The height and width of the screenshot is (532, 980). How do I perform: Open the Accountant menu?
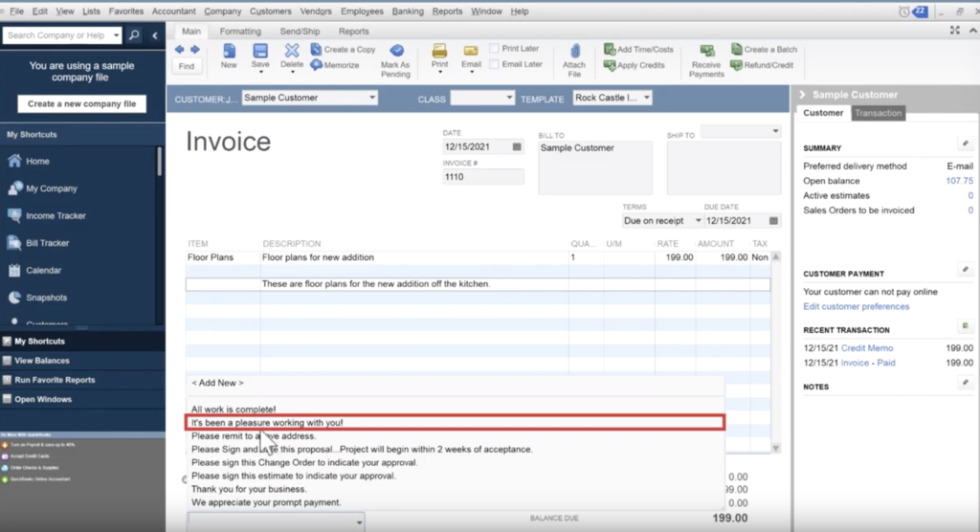click(x=174, y=11)
